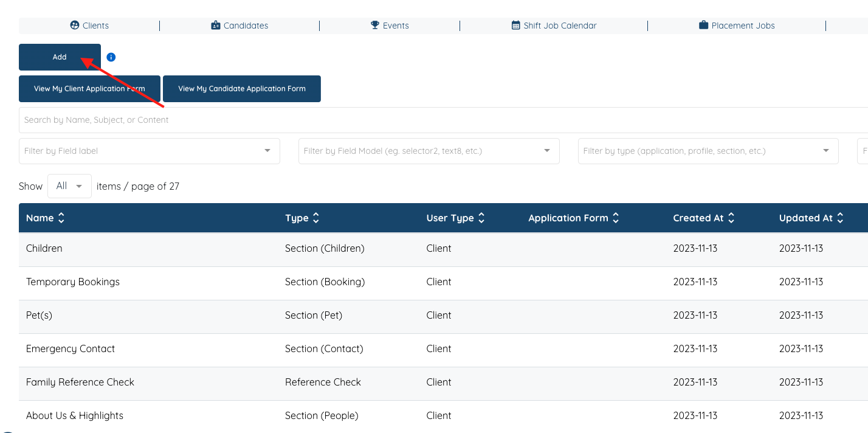
Task: Click the View My Client Application Form button
Action: coord(89,88)
